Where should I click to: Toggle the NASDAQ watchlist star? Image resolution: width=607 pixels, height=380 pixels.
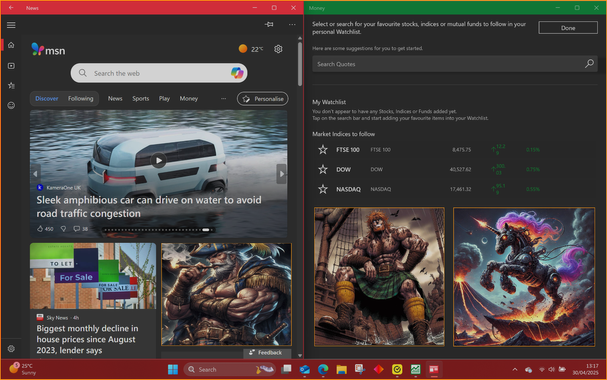click(323, 189)
